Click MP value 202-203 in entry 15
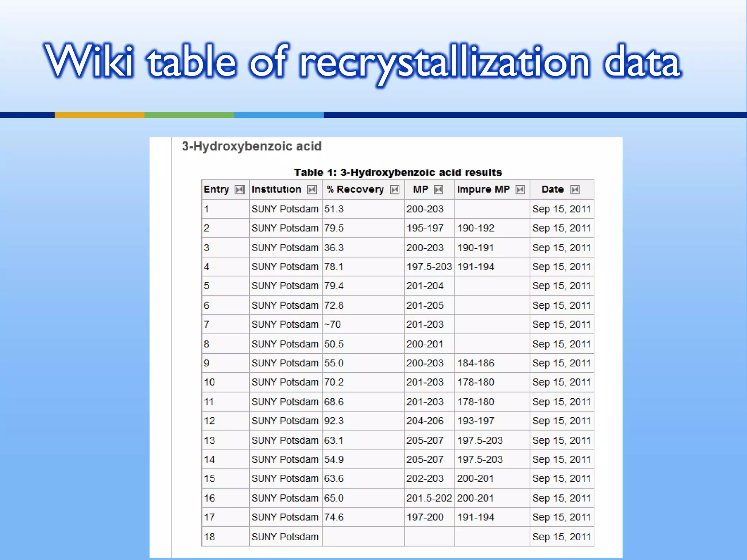This screenshot has width=747, height=560. (425, 478)
